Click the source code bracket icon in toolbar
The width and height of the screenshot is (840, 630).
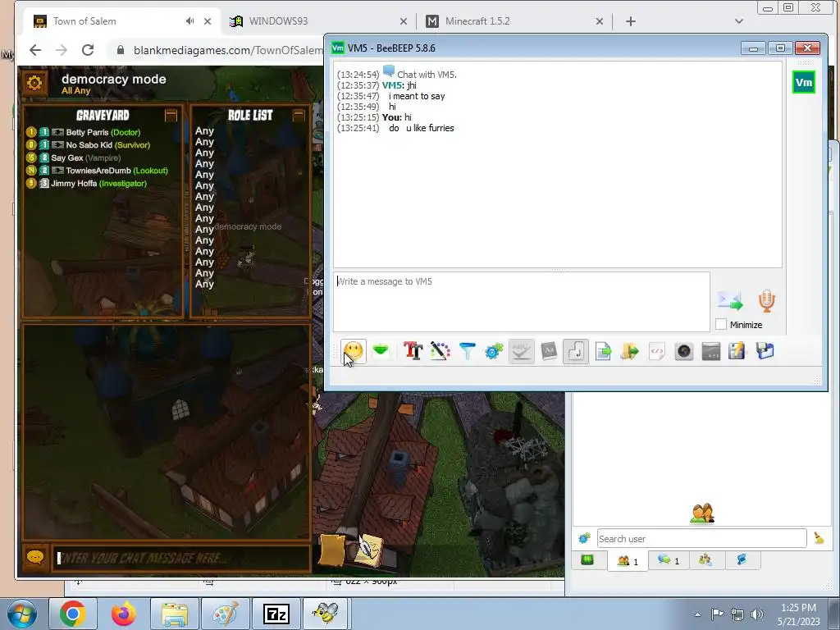click(x=657, y=351)
